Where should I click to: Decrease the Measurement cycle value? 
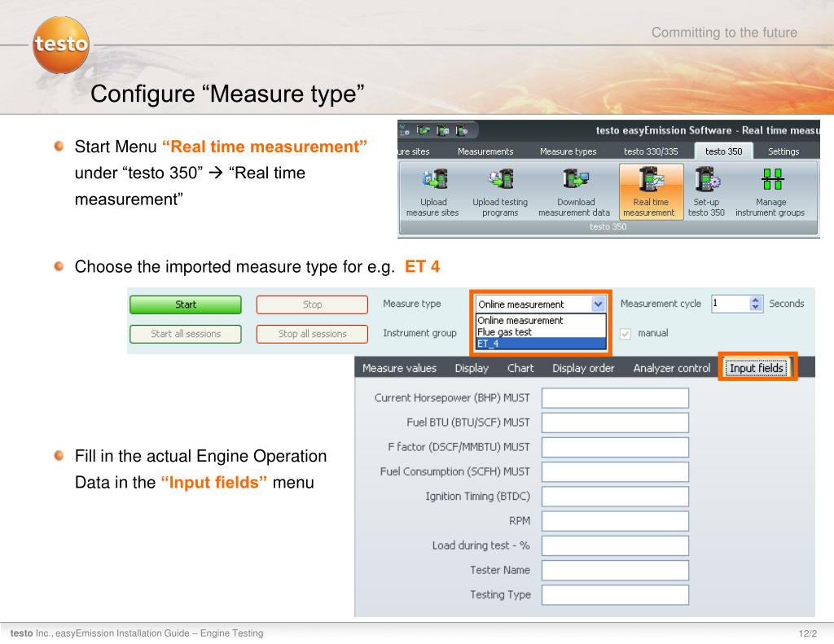point(756,308)
